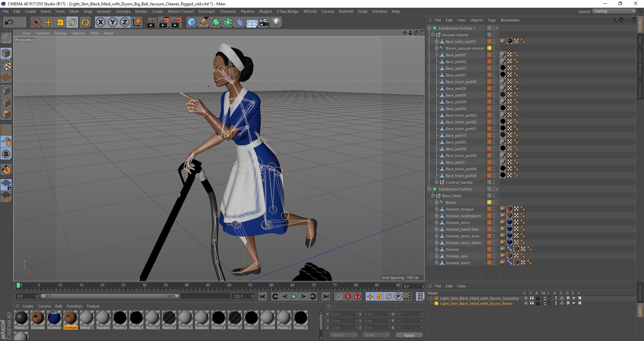Go to start of animation
Viewport: 644px width, 341px height.
(x=263, y=296)
